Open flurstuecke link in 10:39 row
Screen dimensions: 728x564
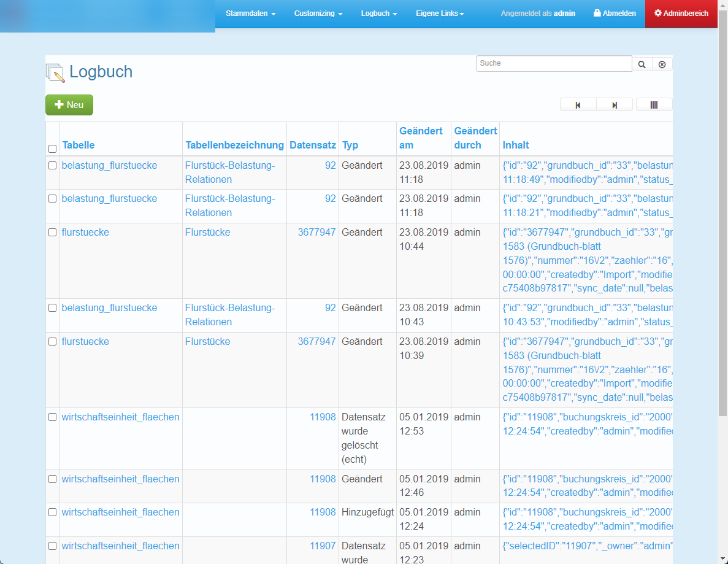coord(85,341)
